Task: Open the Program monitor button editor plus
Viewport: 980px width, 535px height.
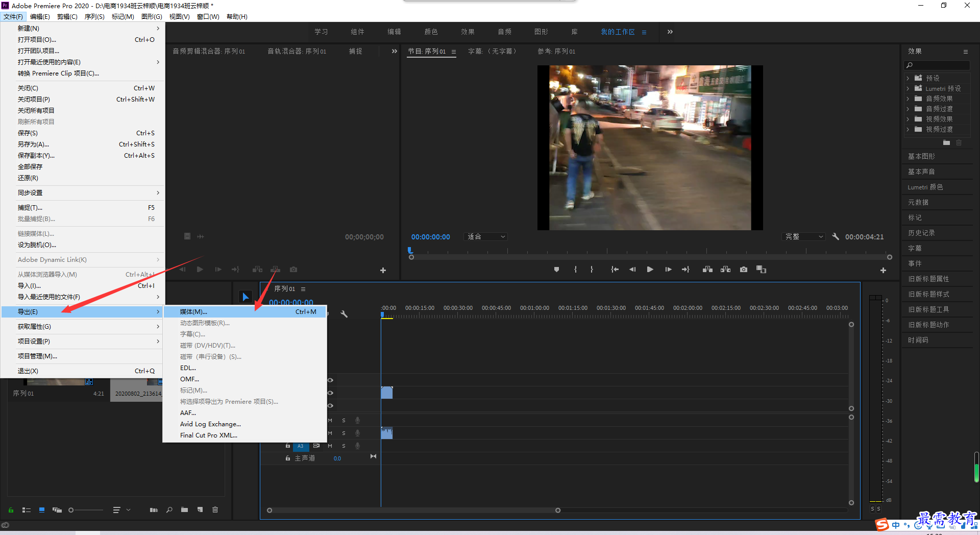Action: click(883, 270)
